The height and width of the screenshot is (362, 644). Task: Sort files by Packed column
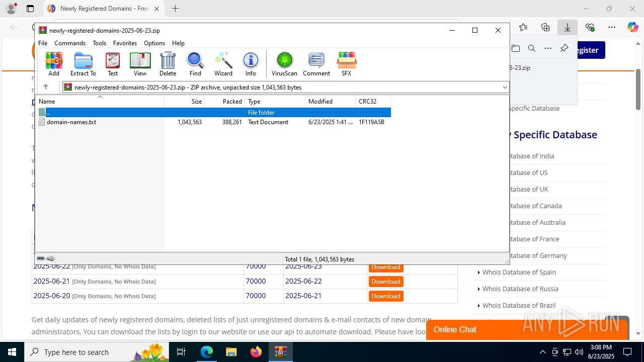(225, 102)
